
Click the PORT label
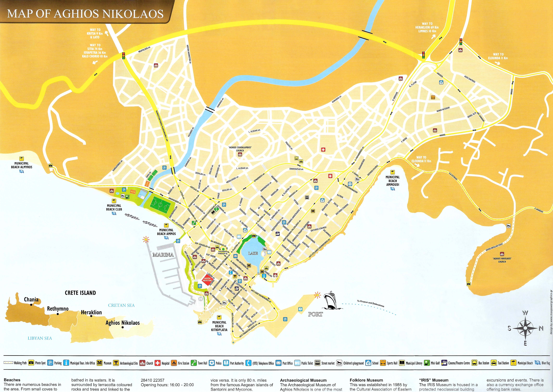315,314
